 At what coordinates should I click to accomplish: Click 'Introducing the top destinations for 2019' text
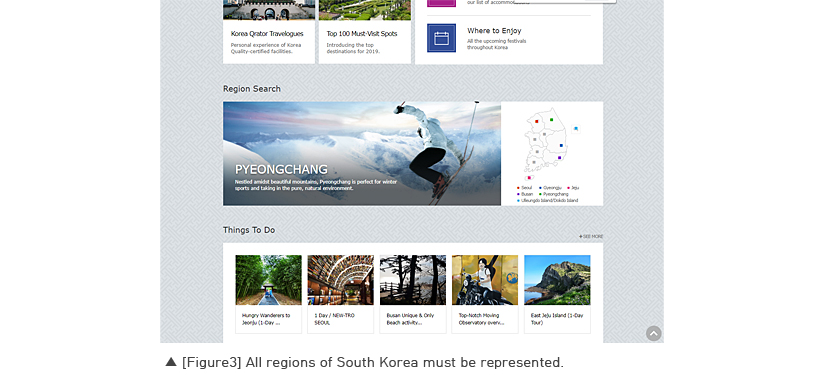[354, 48]
